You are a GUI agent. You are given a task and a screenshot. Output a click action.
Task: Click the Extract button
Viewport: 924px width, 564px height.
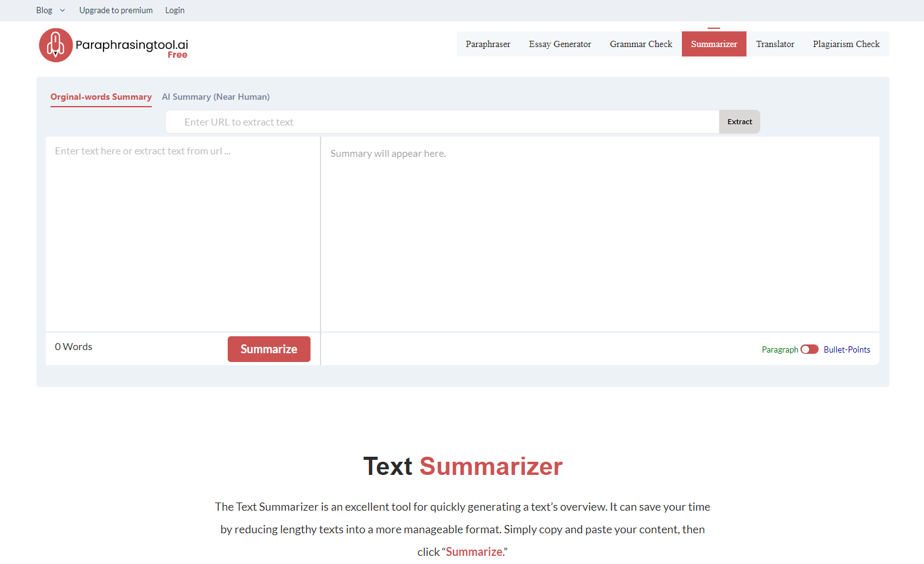point(740,122)
